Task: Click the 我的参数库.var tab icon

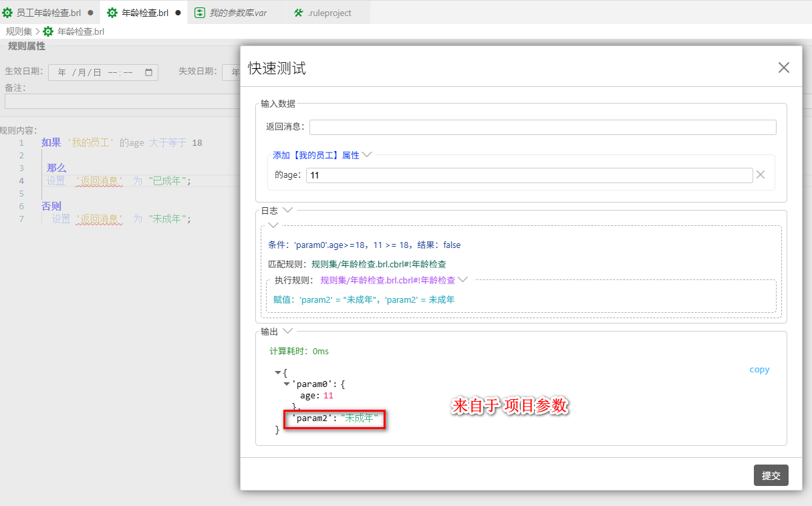Action: 200,13
